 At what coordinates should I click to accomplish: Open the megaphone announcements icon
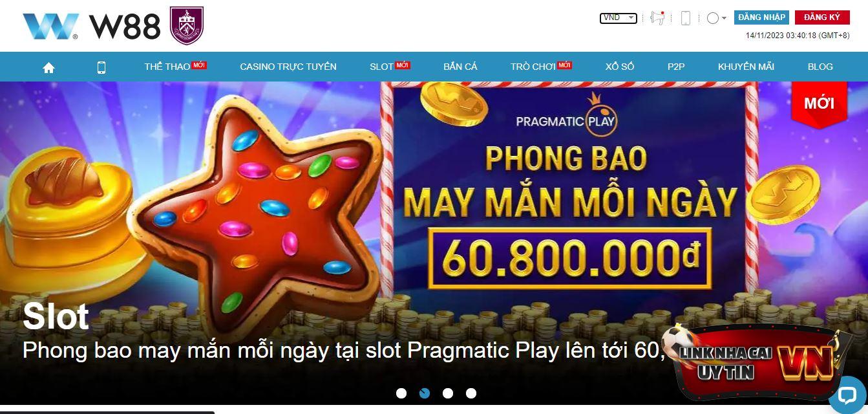(658, 18)
